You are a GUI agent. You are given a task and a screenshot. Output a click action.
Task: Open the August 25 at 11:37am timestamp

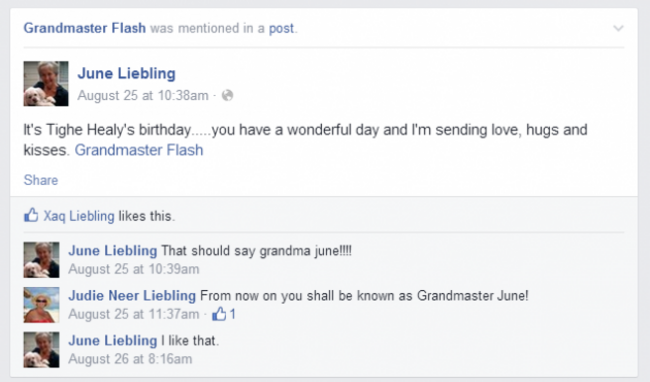pos(133,314)
